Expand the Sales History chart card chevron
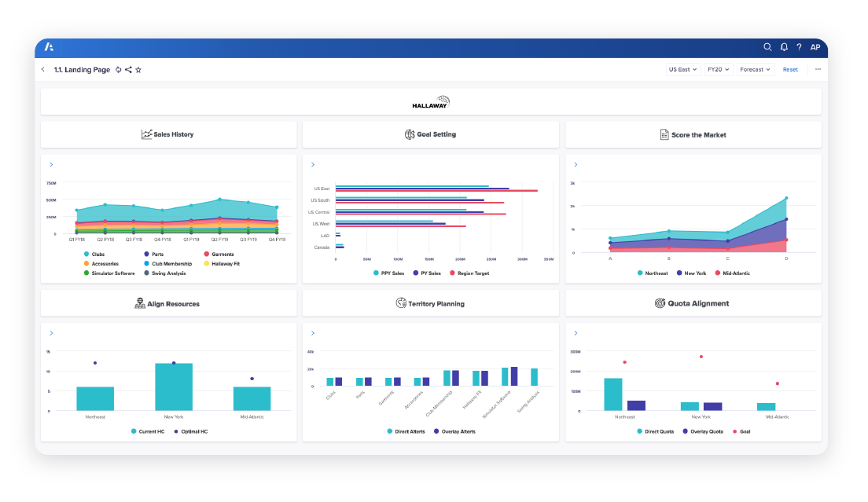Viewport: 868px width, 502px height. coord(51,165)
